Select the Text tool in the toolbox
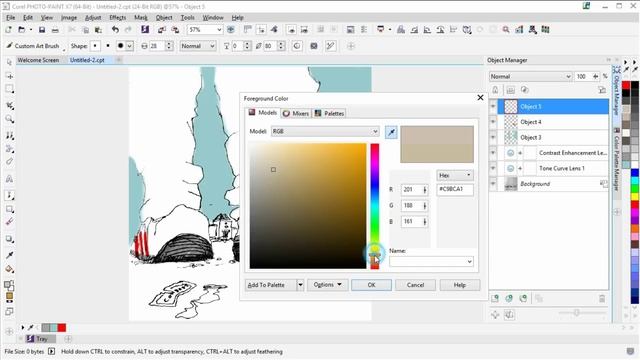640x360 pixels. coord(9,179)
